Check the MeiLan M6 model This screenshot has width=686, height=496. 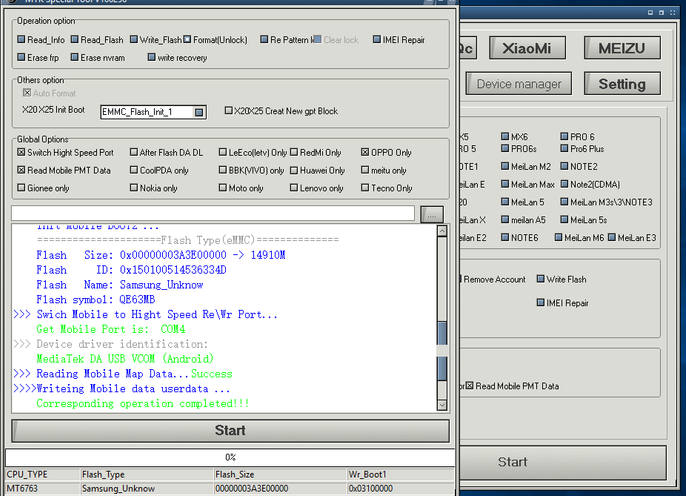tap(559, 237)
